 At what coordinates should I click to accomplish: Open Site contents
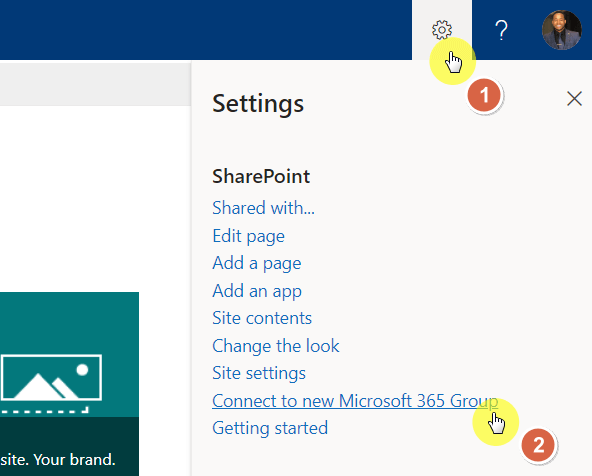tap(262, 318)
